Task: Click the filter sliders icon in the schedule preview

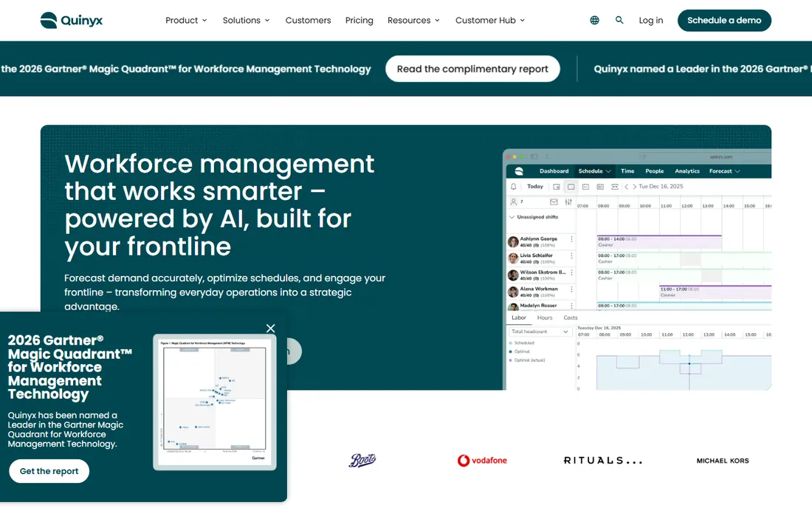Action: click(x=568, y=202)
